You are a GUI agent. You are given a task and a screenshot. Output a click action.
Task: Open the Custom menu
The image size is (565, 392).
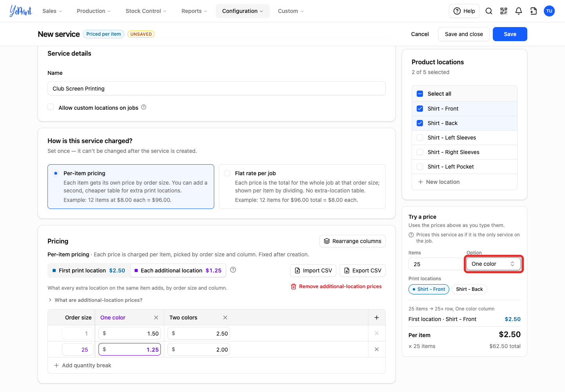291,11
